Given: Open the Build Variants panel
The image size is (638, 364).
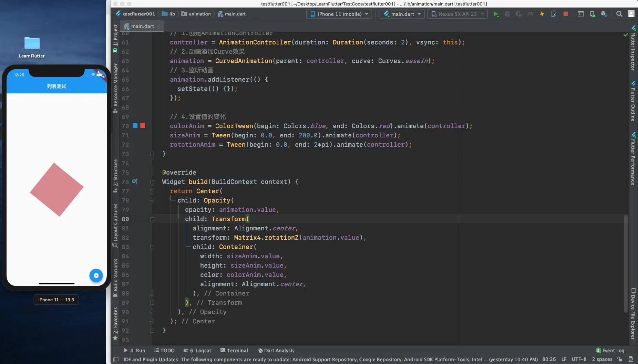Looking at the screenshot, I should pos(115,278).
